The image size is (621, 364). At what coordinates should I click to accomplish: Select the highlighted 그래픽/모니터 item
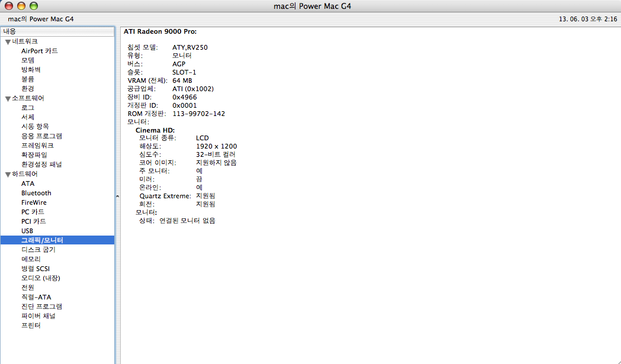click(x=42, y=240)
